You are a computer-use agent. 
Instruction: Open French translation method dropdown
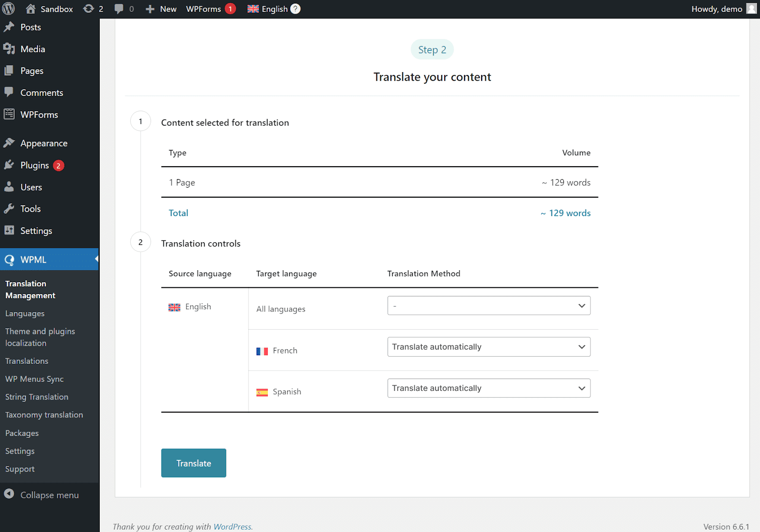(x=489, y=347)
